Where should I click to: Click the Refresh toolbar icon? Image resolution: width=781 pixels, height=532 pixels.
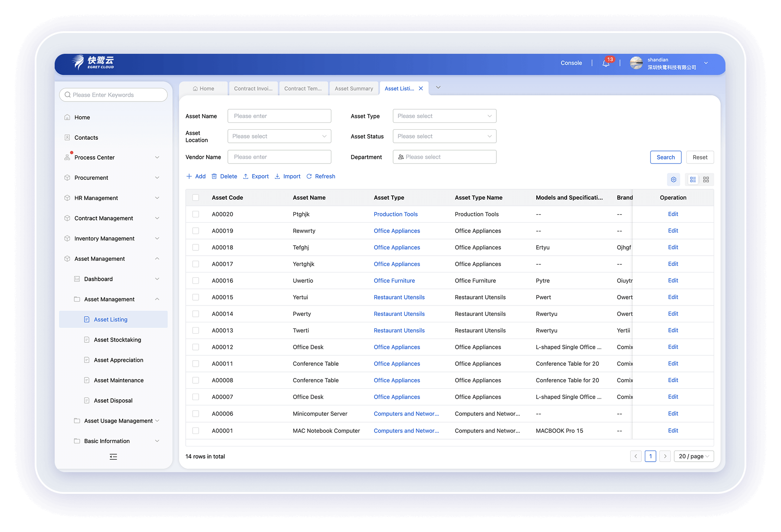[309, 177]
